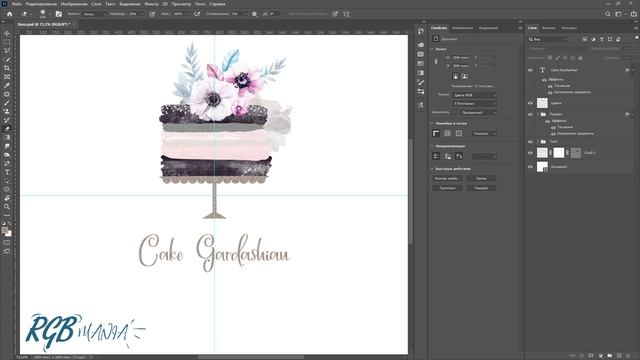Open the background color swatch

(9, 234)
